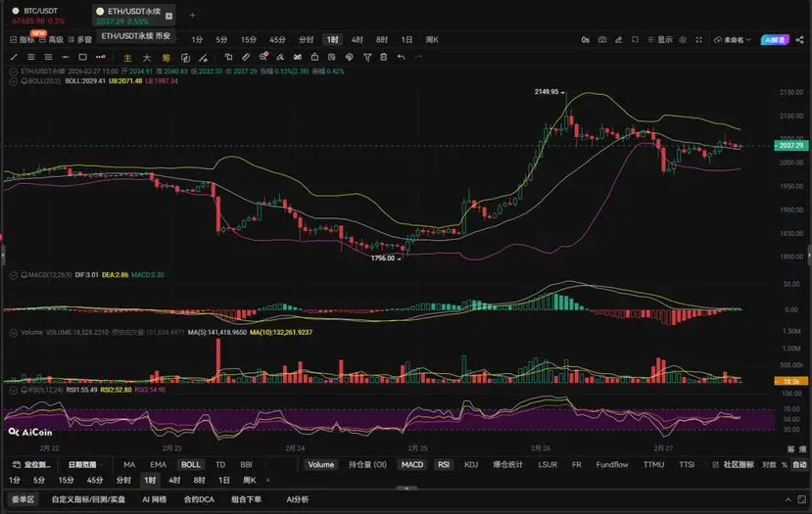Click the 筹 chip distribution icon

(x=166, y=58)
